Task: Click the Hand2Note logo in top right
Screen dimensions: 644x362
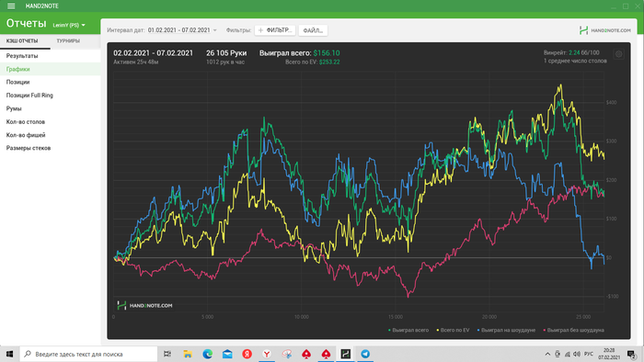Action: click(x=605, y=30)
